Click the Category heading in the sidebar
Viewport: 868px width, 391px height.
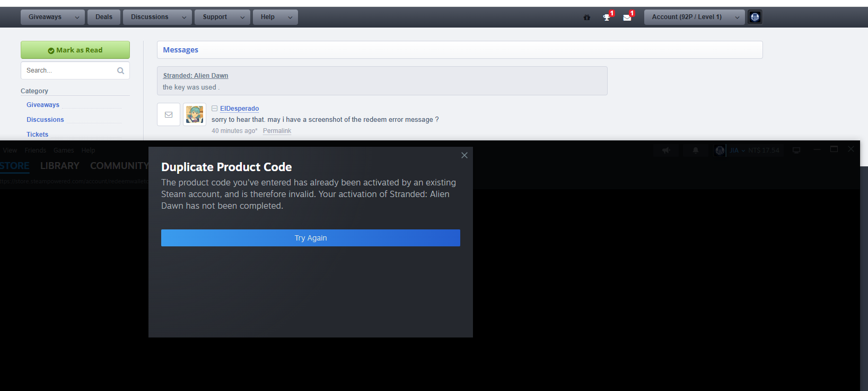(x=34, y=91)
